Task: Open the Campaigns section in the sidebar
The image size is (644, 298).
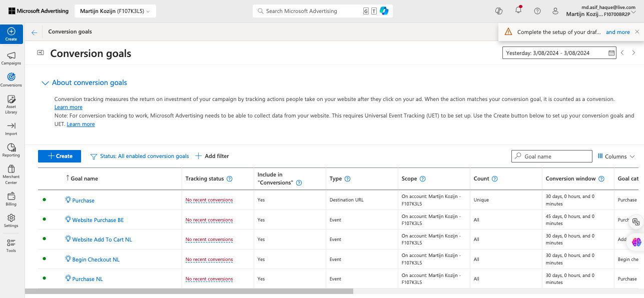Action: coord(11,58)
